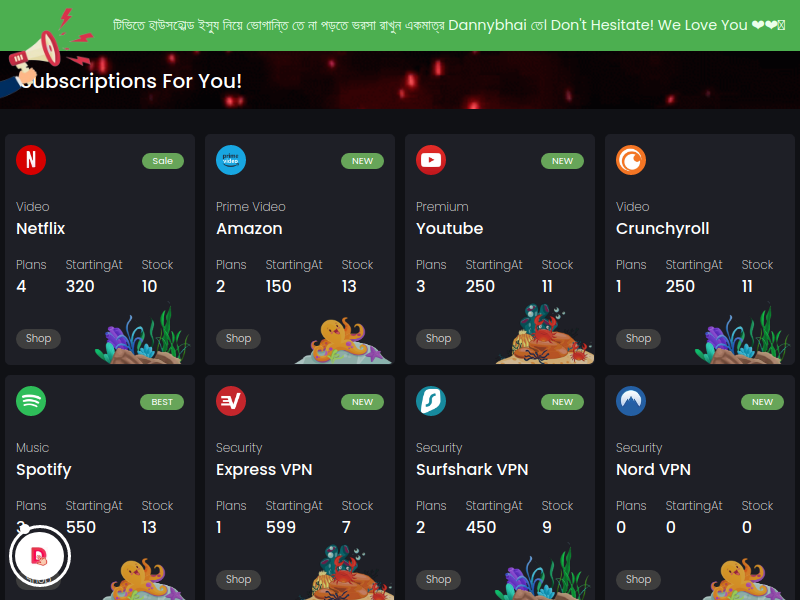The width and height of the screenshot is (800, 600).
Task: Select the Shop button under Express VPN
Action: click(x=238, y=580)
